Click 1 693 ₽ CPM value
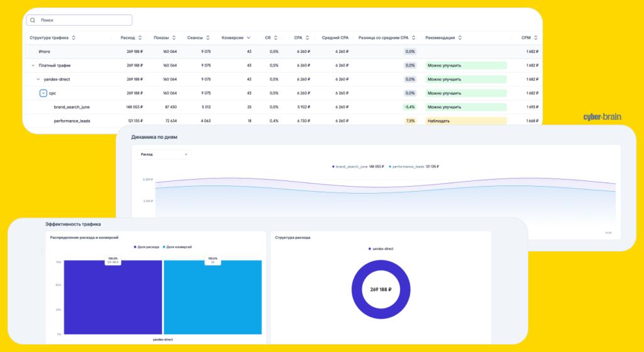 coord(532,107)
